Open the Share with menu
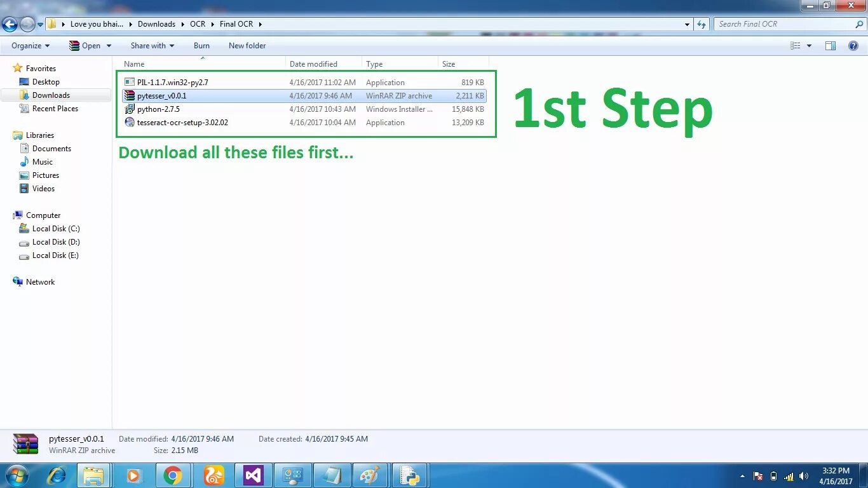The height and width of the screenshot is (488, 868). (x=153, y=46)
